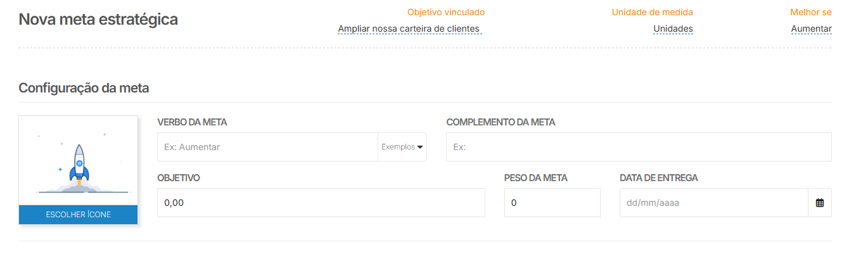The width and height of the screenshot is (868, 266).
Task: Change the linked objective 'Ampliar nossa carteira de clientes'
Action: point(409,28)
